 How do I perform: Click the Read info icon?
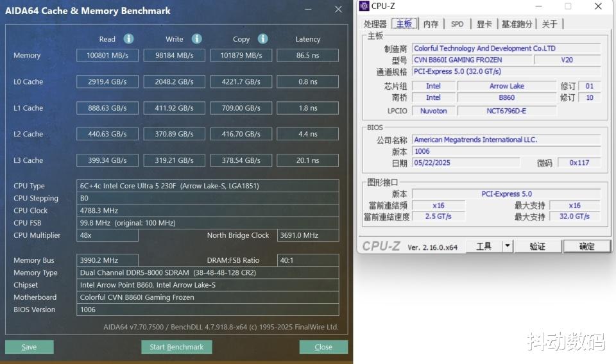tap(128, 38)
